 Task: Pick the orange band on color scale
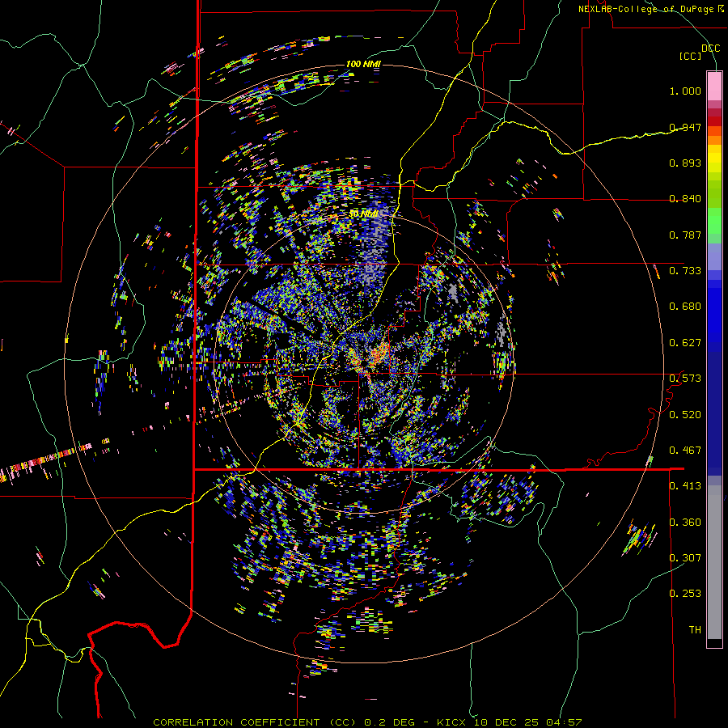(714, 140)
